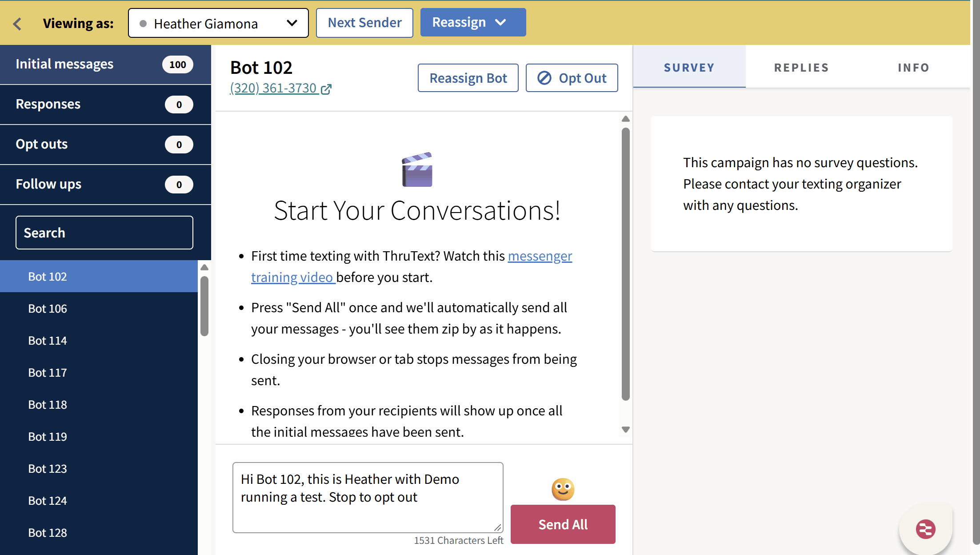980x555 pixels.
Task: Select Bot 114 in the contact list
Action: (x=99, y=340)
